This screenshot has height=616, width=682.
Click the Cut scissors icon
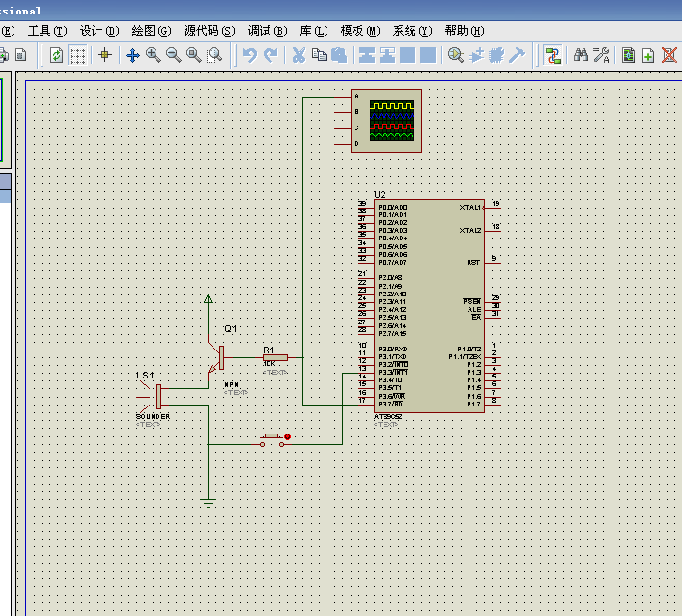[x=298, y=55]
